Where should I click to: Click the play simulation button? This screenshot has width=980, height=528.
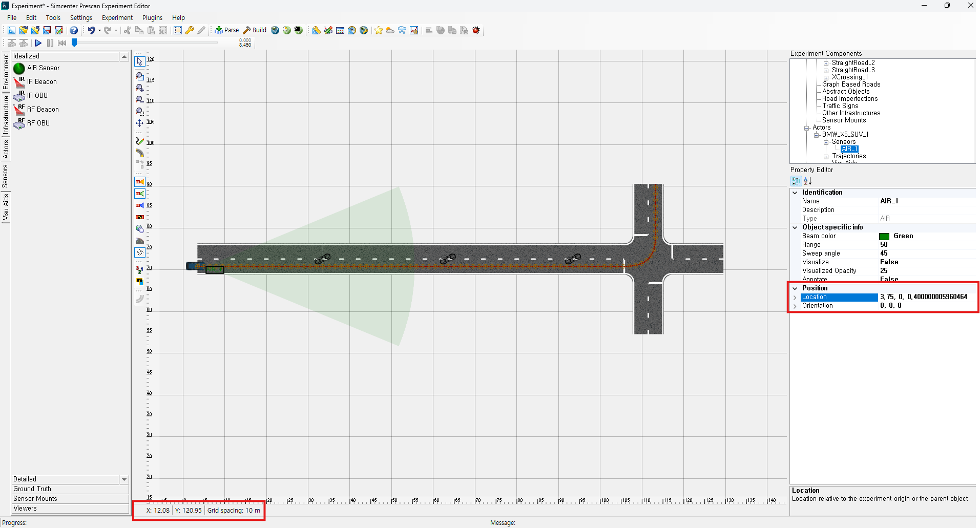click(38, 43)
